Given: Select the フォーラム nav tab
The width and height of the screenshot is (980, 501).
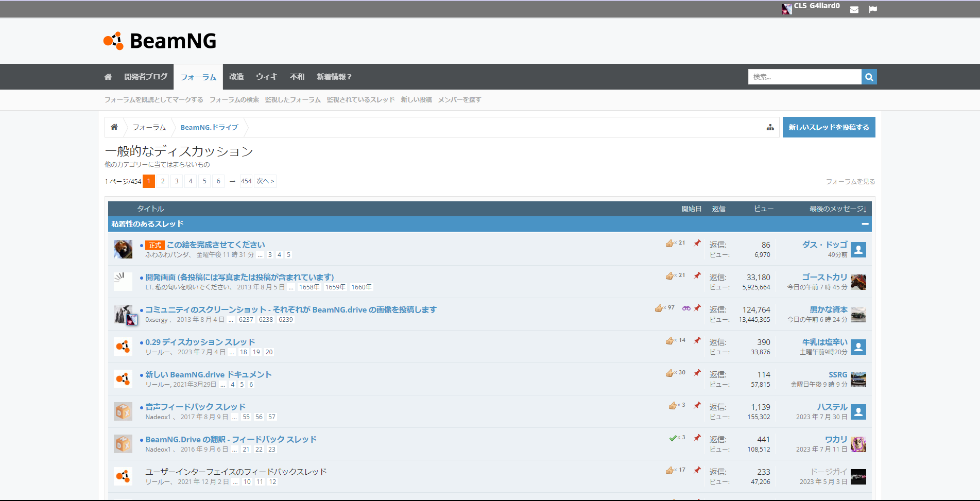Looking at the screenshot, I should pyautogui.click(x=198, y=77).
